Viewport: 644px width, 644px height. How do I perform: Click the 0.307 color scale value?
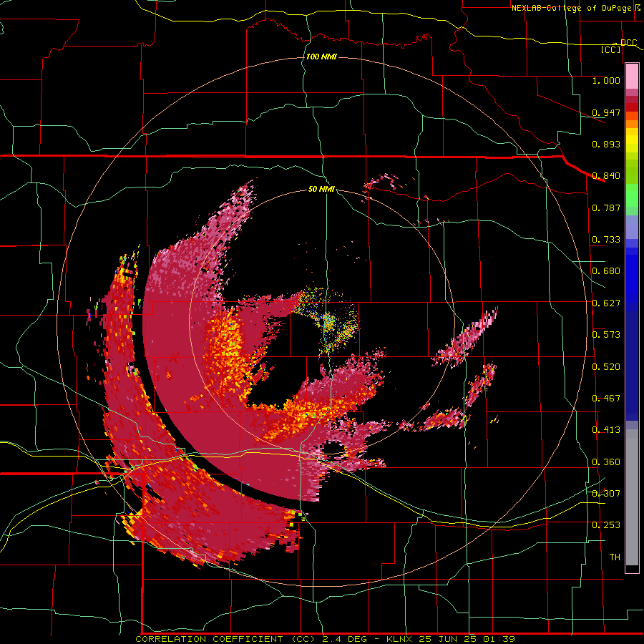tap(606, 493)
